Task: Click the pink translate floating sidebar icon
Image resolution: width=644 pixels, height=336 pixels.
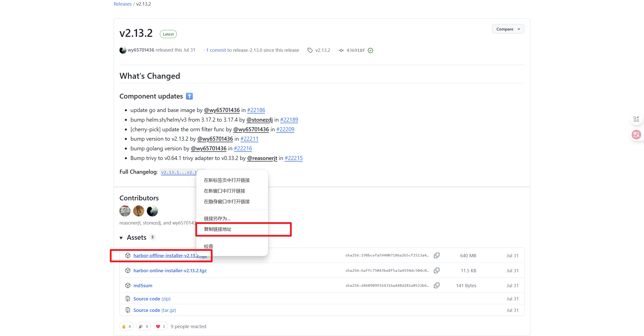Action: [x=636, y=134]
